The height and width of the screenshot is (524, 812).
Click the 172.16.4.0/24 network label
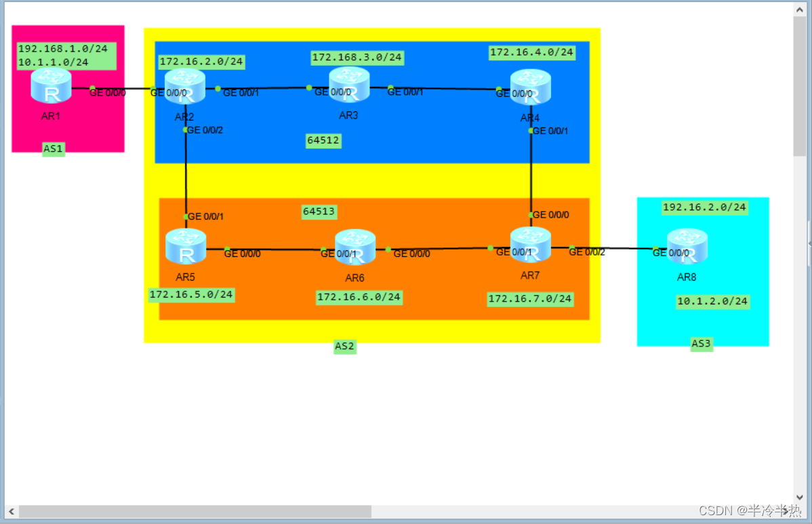pos(532,52)
